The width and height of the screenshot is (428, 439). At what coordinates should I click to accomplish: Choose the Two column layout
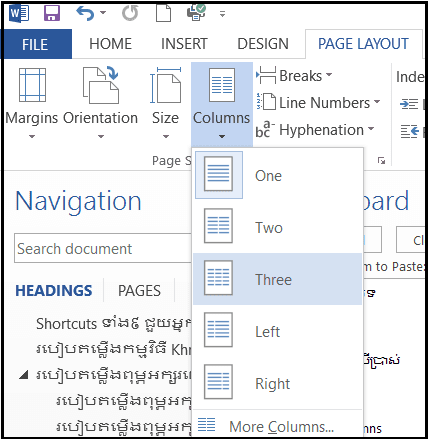[x=277, y=227]
